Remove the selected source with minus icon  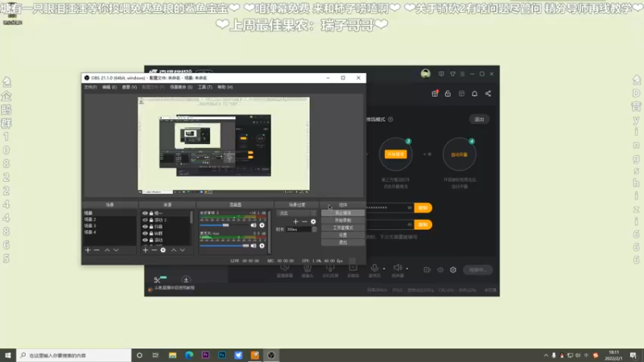coord(154,250)
